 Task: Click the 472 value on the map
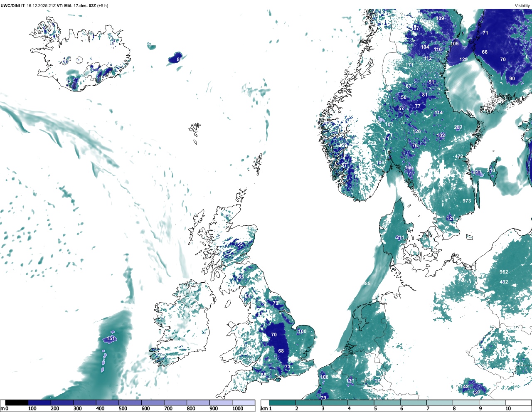tap(459, 156)
